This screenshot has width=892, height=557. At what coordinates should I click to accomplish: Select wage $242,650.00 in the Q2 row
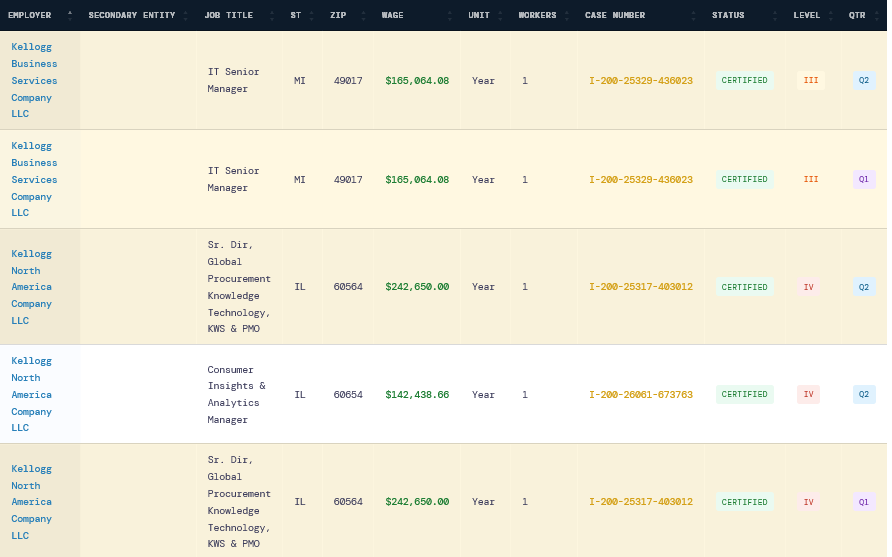[x=417, y=287]
